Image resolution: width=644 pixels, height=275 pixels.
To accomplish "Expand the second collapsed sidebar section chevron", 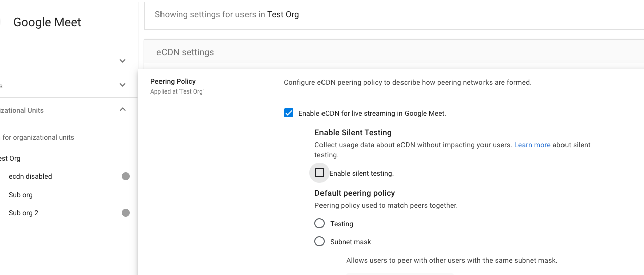I will (122, 85).
